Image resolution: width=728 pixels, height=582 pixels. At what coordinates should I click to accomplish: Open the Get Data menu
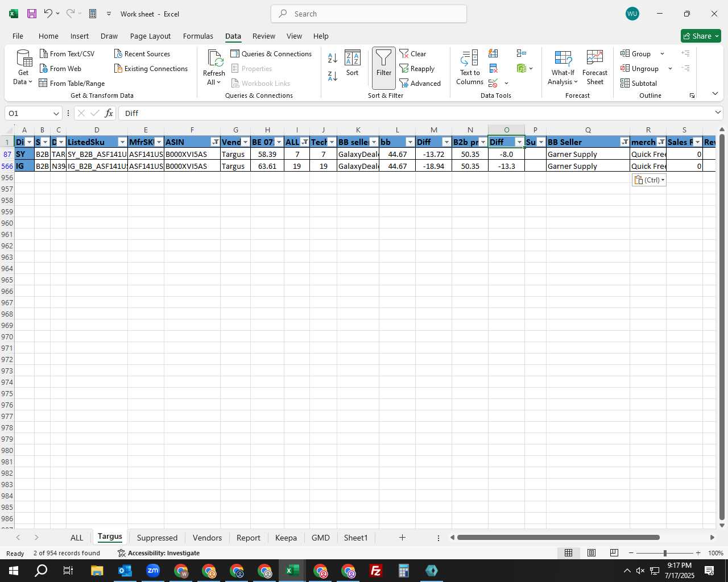[x=23, y=67]
